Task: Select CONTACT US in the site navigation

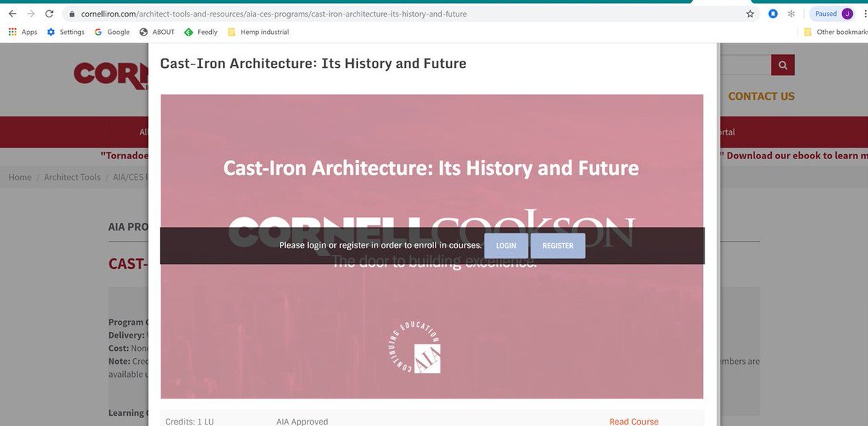Action: (x=761, y=95)
